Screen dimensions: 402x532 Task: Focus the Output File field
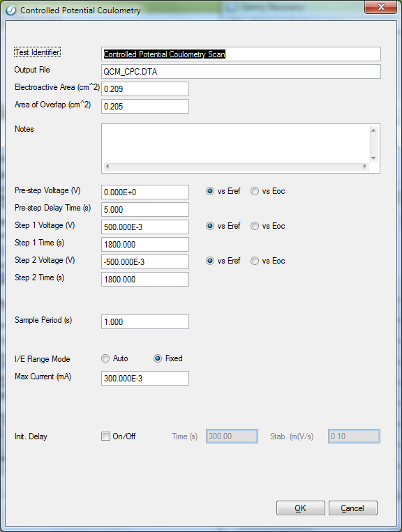pyautogui.click(x=241, y=72)
